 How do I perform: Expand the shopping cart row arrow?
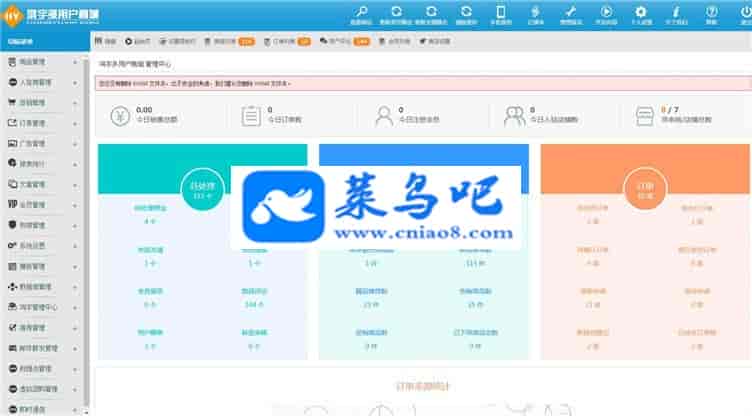click(x=75, y=103)
